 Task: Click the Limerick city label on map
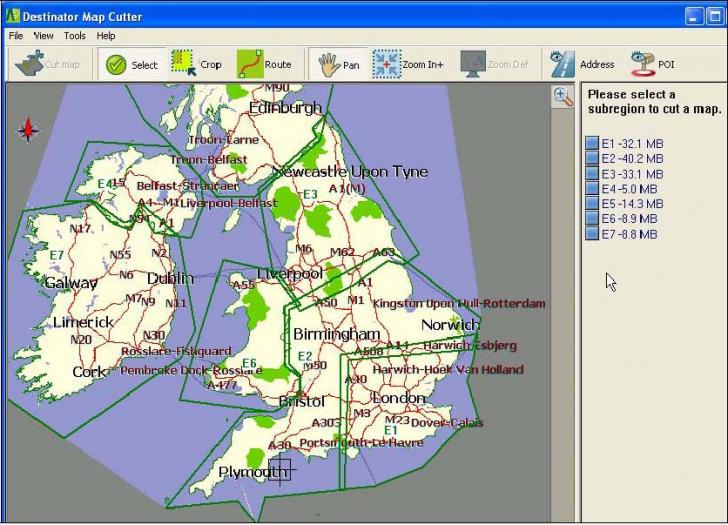point(83,322)
